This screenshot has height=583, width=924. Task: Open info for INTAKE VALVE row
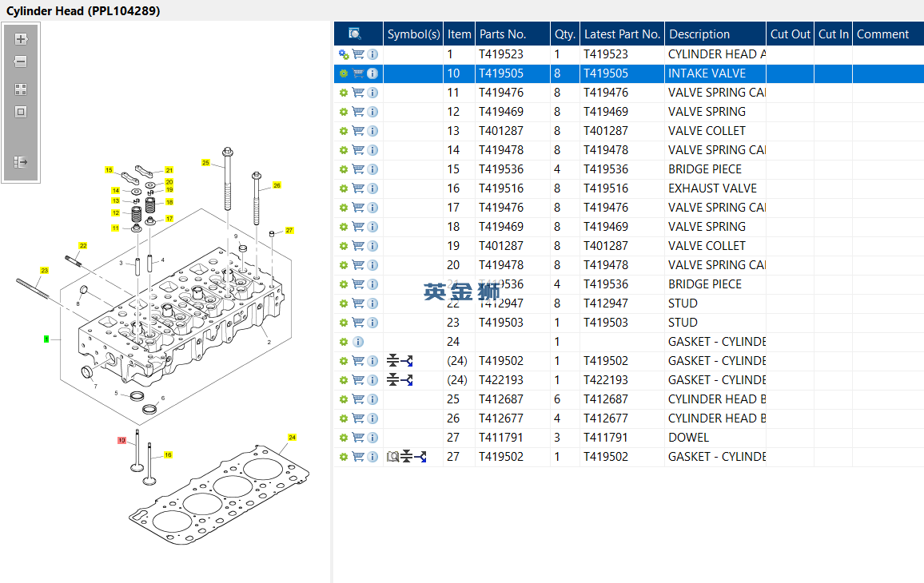tap(372, 73)
